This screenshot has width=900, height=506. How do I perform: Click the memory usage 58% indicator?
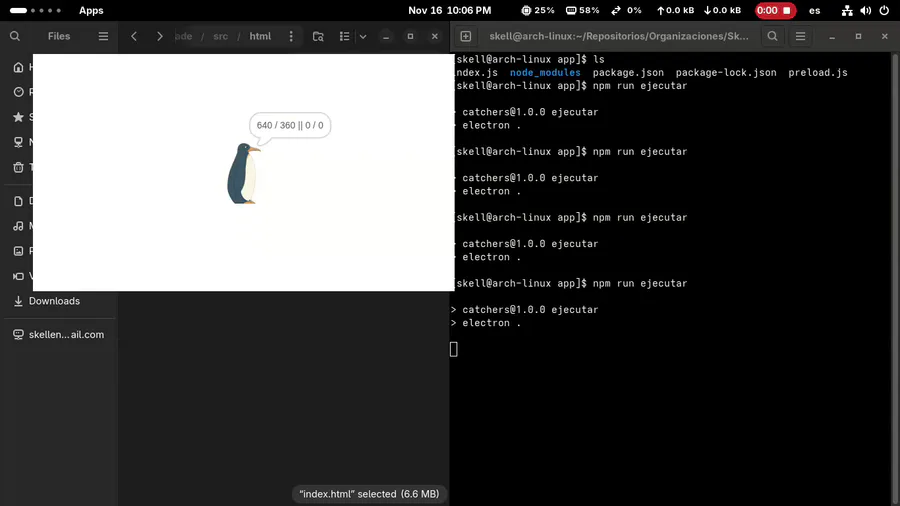click(x=583, y=10)
